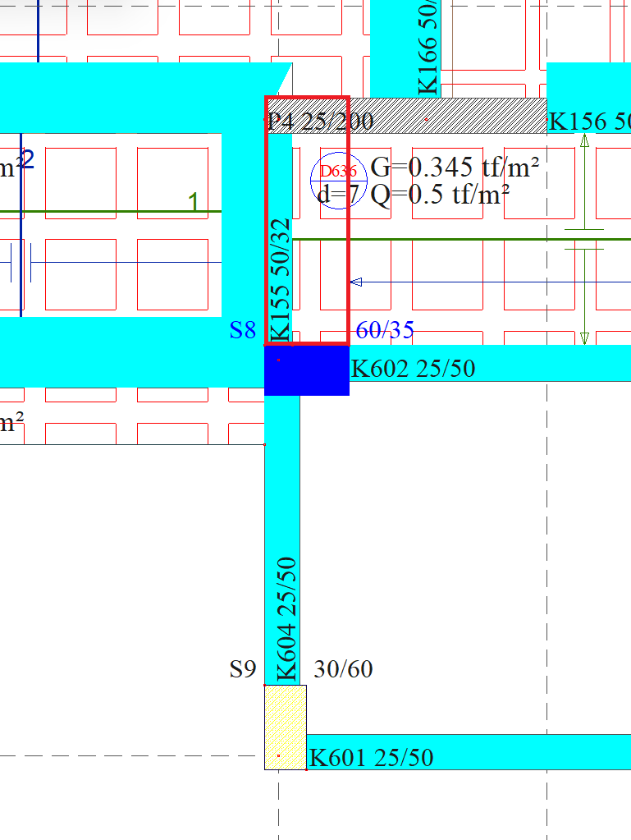Click the green axis number 1
The image size is (631, 840).
[x=194, y=202]
